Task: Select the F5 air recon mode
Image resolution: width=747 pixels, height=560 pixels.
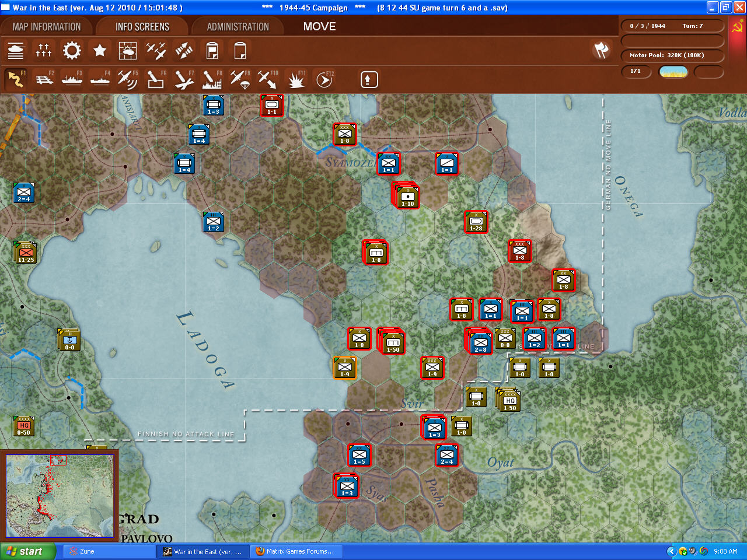Action: coord(127,79)
